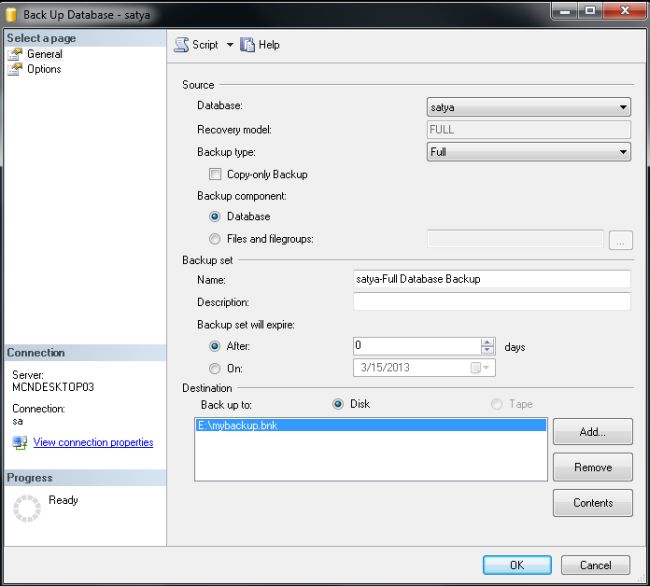Click the Ready progress status text
Image resolution: width=650 pixels, height=586 pixels.
coord(63,500)
